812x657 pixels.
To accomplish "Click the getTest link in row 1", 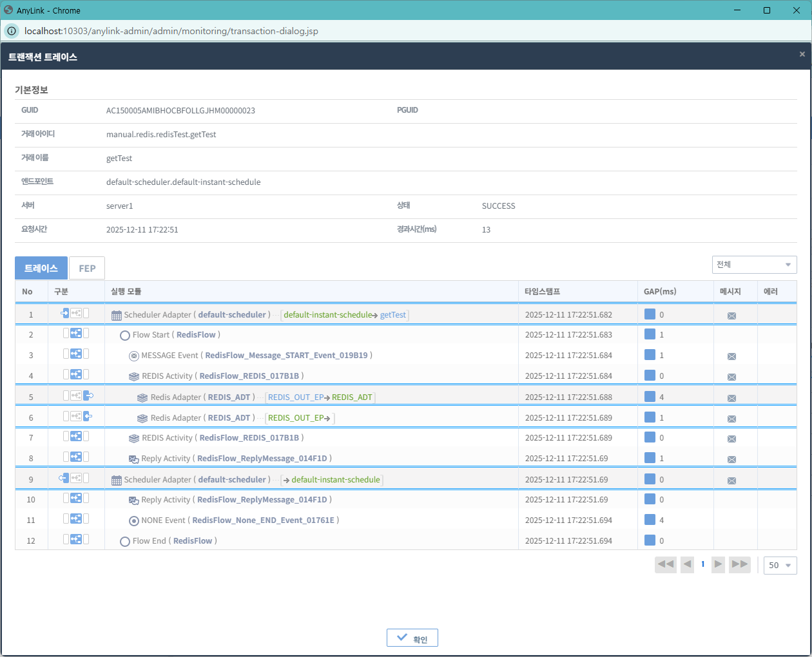I will 393,315.
